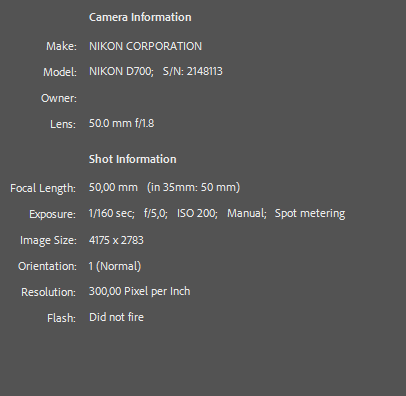Click the Shot Information heading
The height and width of the screenshot is (396, 406).
133,159
